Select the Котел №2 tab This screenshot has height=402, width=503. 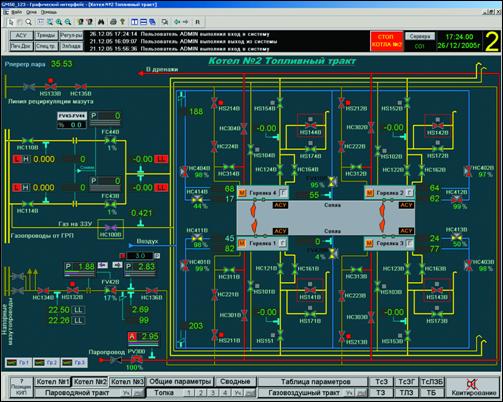click(90, 382)
